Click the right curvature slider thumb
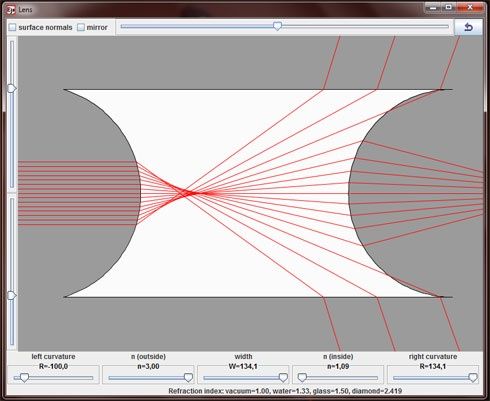Screen dimensions: 490x401 [473, 377]
